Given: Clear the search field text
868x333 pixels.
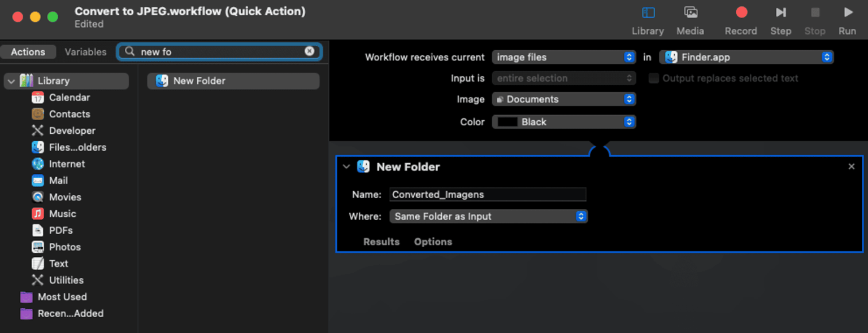Looking at the screenshot, I should [x=310, y=51].
